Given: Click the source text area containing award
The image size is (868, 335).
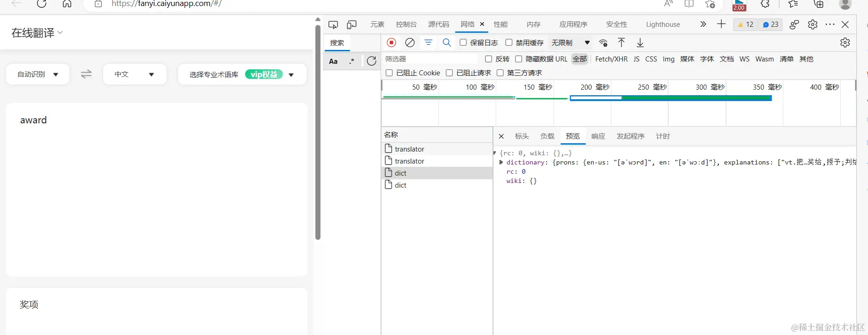Looking at the screenshot, I should click(157, 189).
